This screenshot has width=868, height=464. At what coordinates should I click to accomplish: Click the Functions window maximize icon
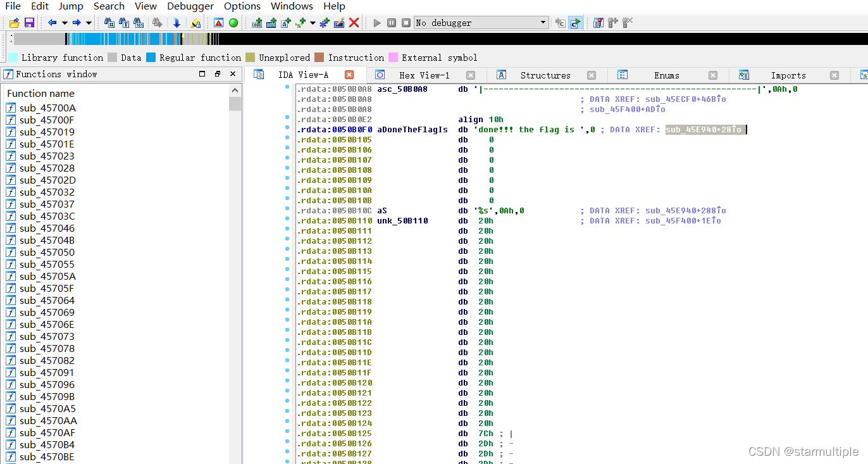(x=202, y=74)
